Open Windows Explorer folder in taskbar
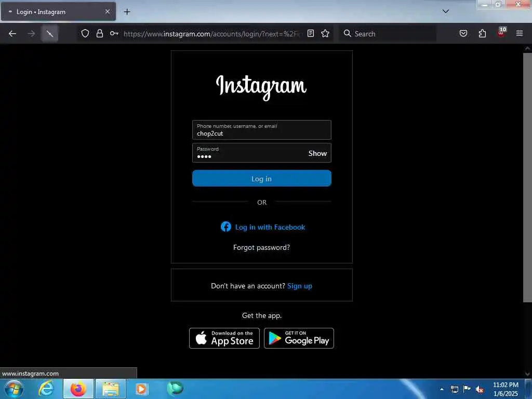532x399 pixels. click(111, 389)
